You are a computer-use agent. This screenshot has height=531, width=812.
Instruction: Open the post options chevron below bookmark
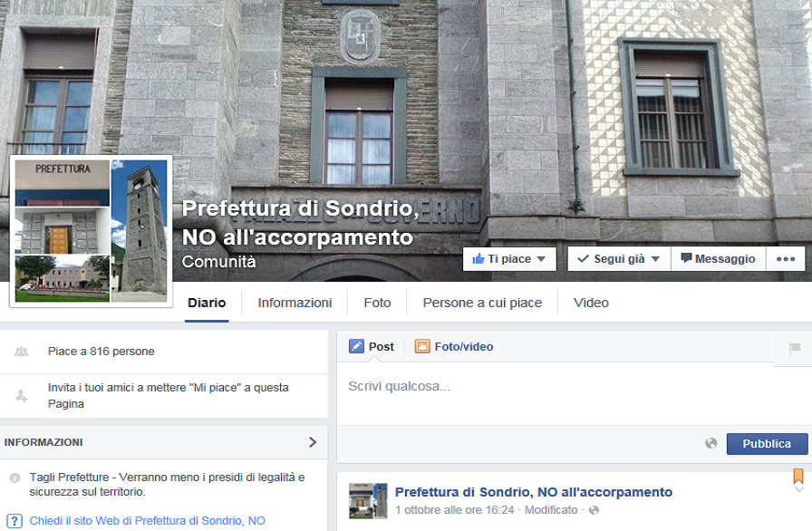[x=799, y=489]
